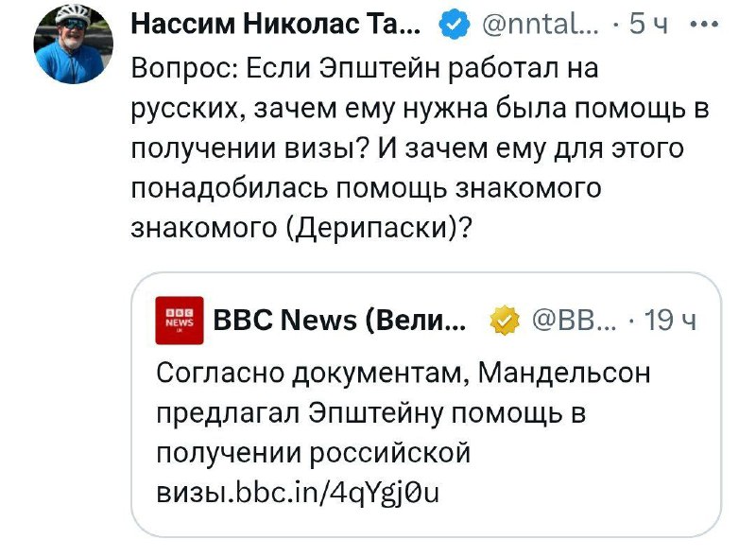
Task: Click the gold verified badge next to BBC News
Action: pos(507,319)
